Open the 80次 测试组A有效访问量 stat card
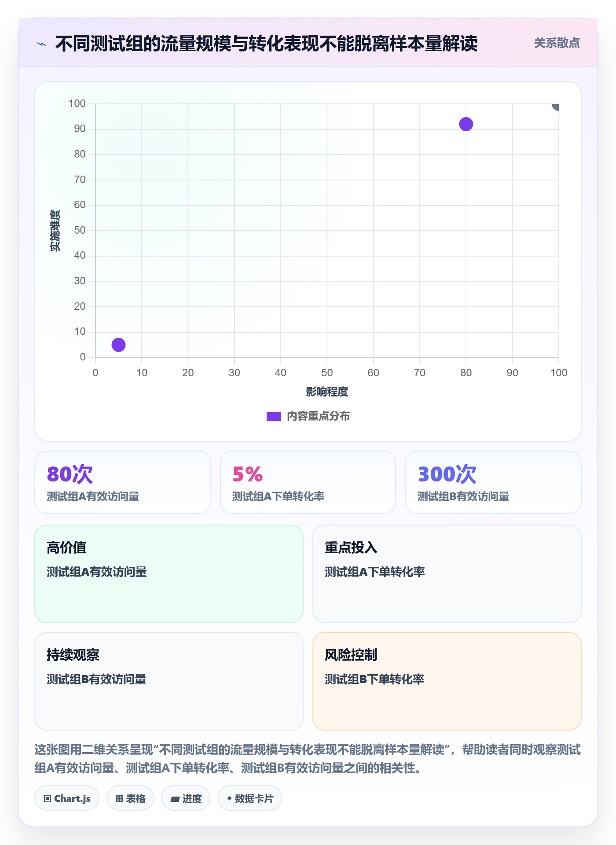The width and height of the screenshot is (616, 845). (123, 482)
